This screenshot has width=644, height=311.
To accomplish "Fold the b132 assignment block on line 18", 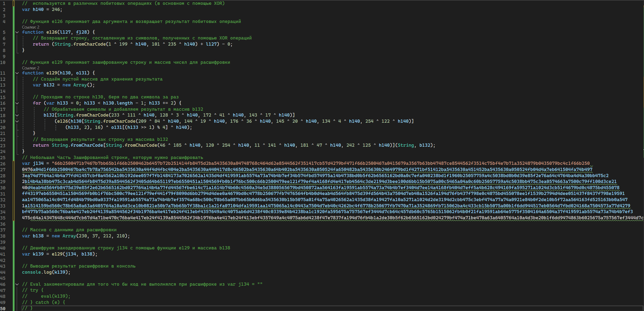I will (17, 115).
